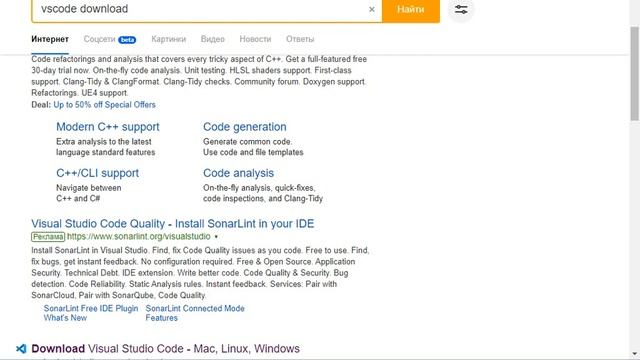Open the Картинки tab

(x=169, y=39)
